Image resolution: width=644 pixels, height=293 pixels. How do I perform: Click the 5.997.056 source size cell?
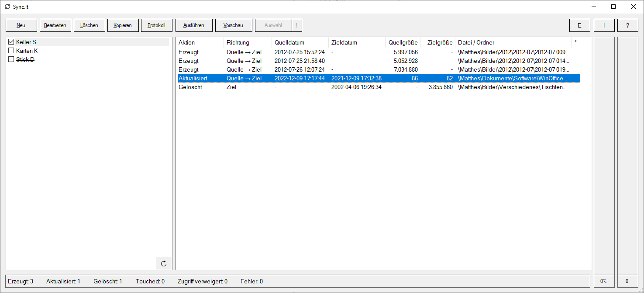pyautogui.click(x=406, y=52)
